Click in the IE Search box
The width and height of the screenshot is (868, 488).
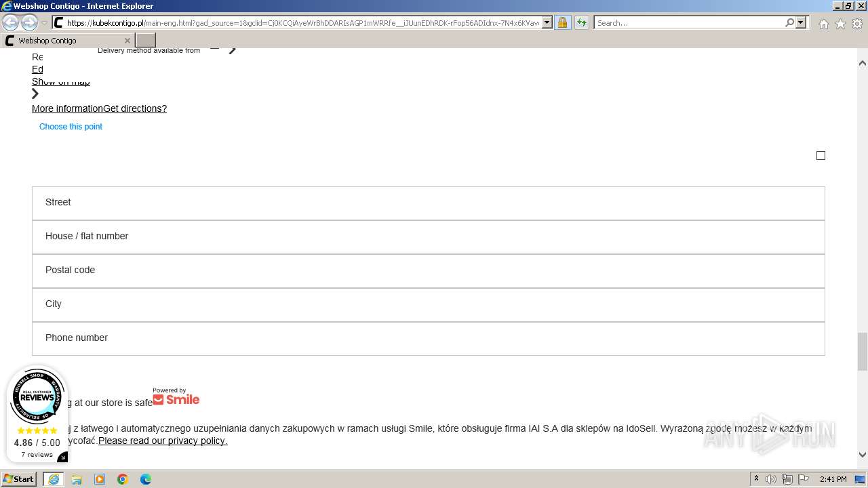pyautogui.click(x=690, y=22)
